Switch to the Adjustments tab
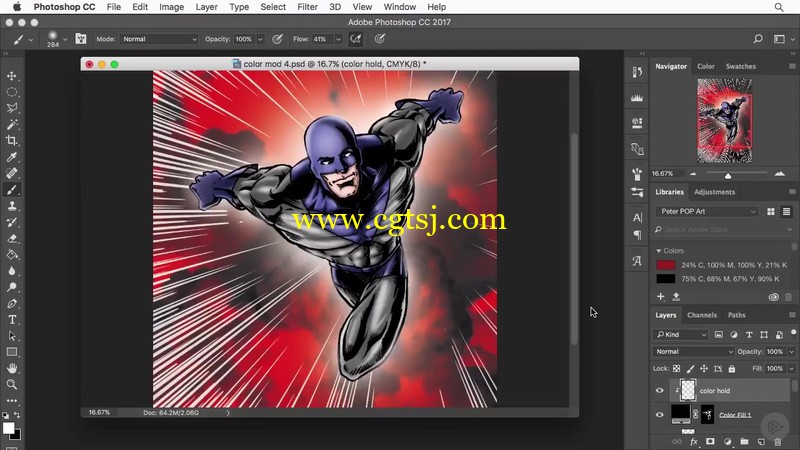800x450 pixels. [x=714, y=192]
